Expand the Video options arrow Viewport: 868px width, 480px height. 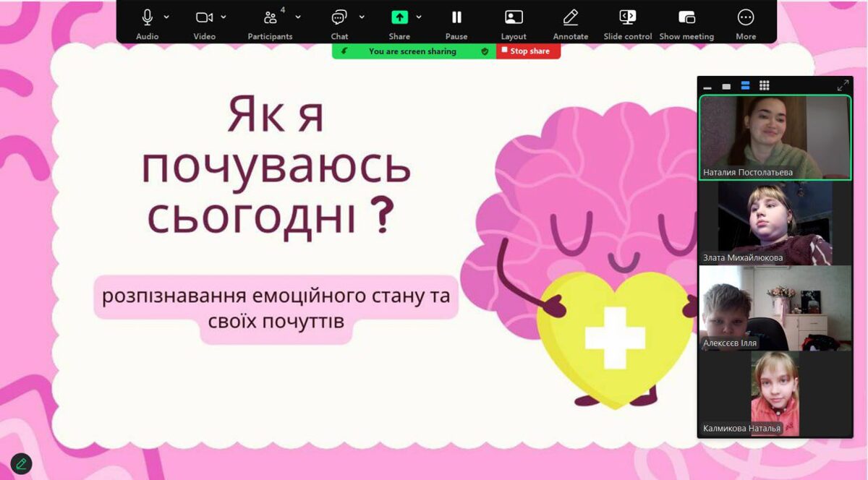(224, 17)
